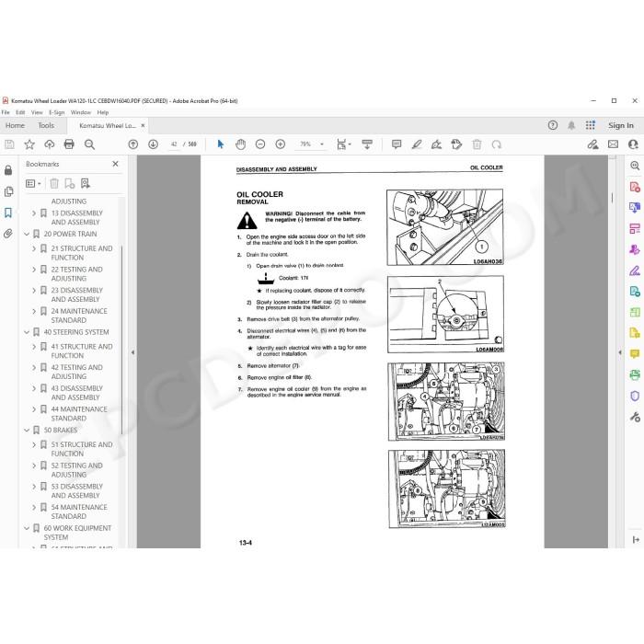Choose the selection arrow tool

(x=221, y=144)
